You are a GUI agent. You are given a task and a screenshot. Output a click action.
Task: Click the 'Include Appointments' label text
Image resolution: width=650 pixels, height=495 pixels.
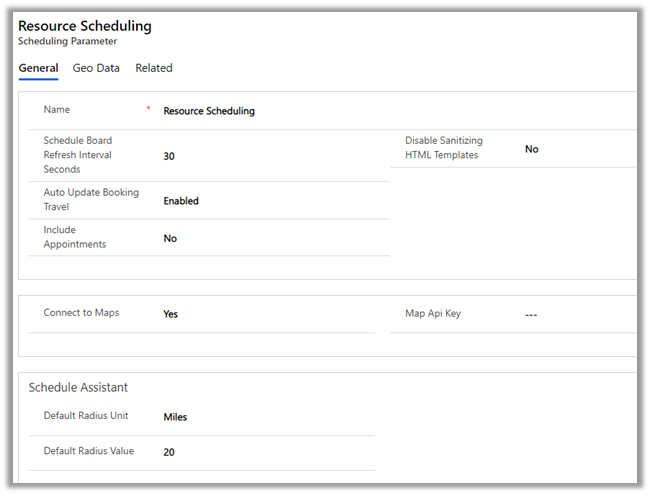click(73, 237)
